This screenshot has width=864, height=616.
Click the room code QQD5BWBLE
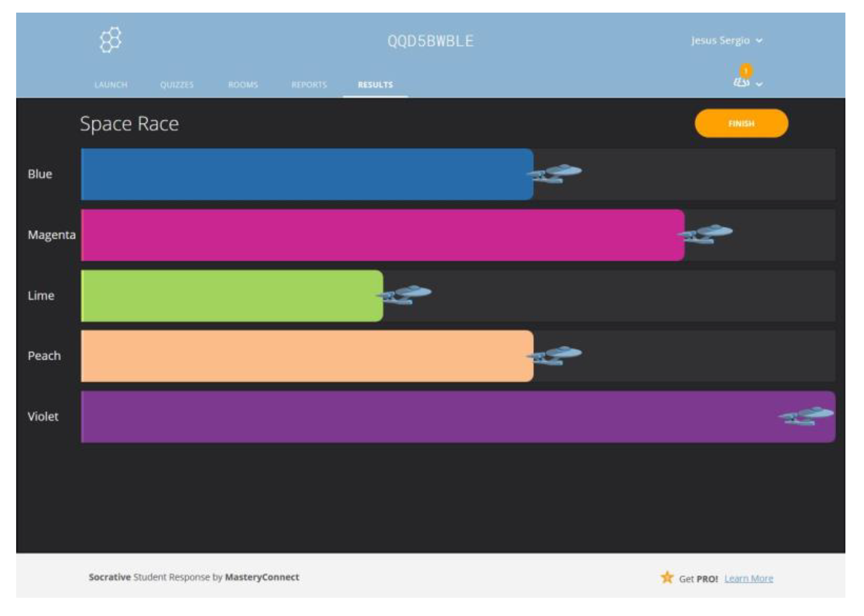[431, 41]
